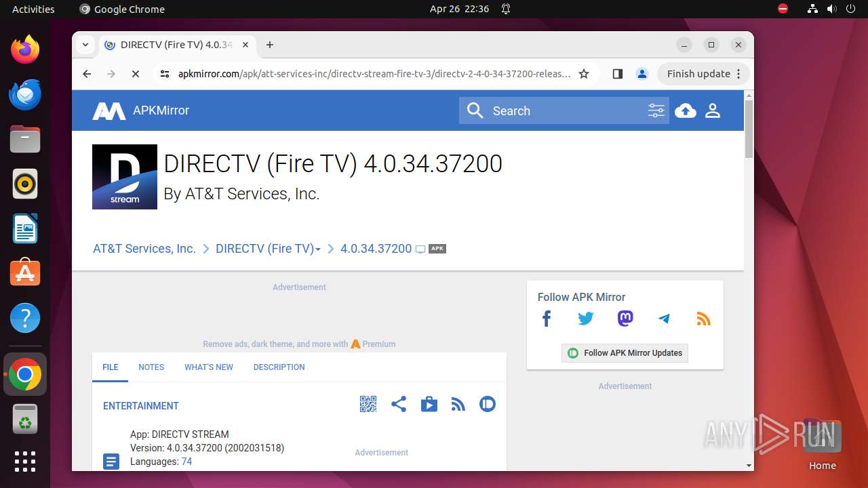
Task: Go back to the previous page
Action: coord(87,74)
